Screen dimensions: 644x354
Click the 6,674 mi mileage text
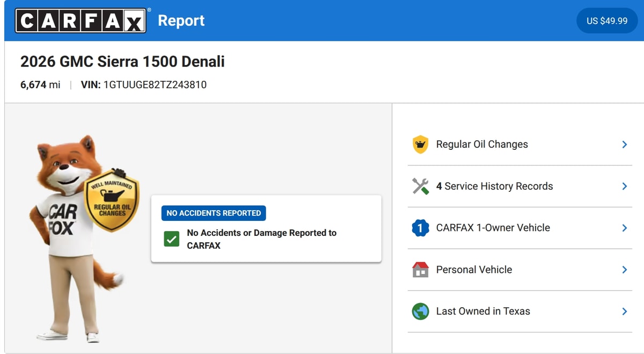[40, 85]
